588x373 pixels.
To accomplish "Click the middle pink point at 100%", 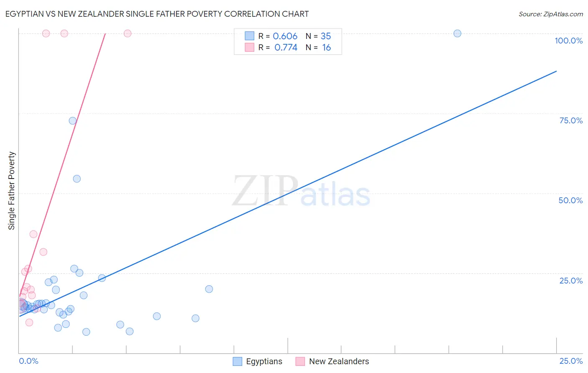I will pos(64,33).
